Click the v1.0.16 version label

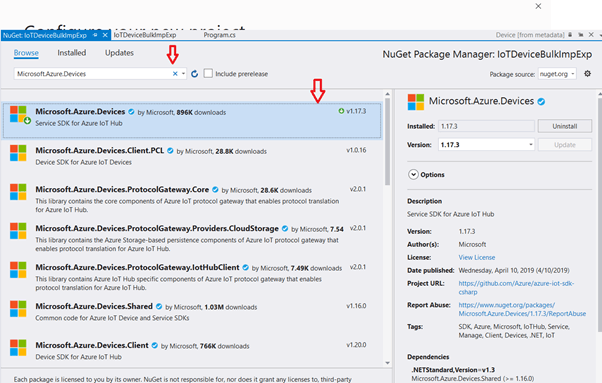point(356,150)
